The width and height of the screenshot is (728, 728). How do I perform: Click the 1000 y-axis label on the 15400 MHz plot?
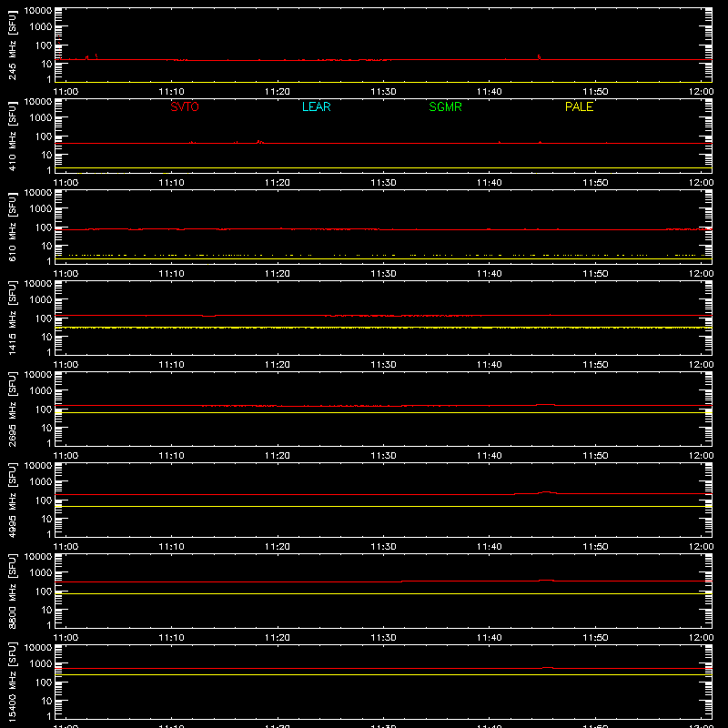[x=41, y=664]
